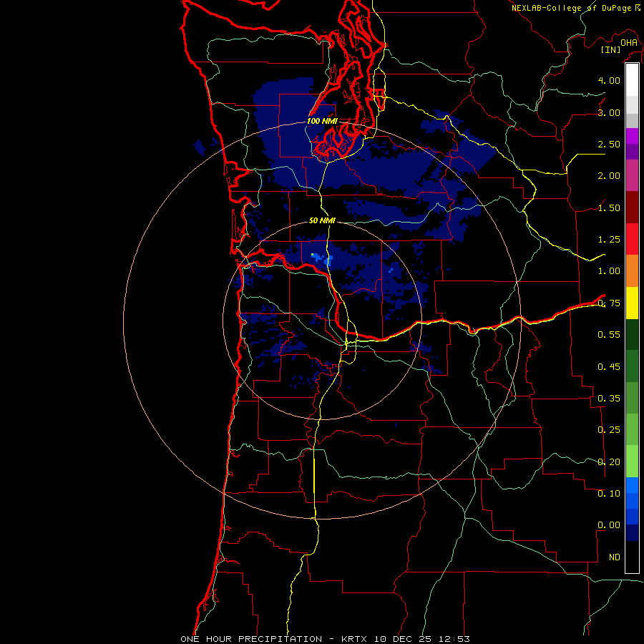This screenshot has width=644, height=644.
Task: Pick the darkest green swatch beside 0.55
Action: click(632, 334)
